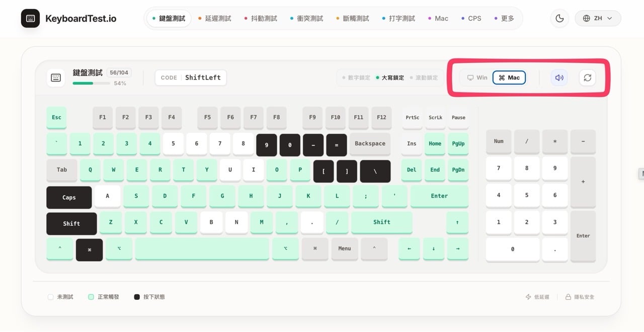Click the dark mode moon icon
Screen dimensions: 644x332
click(559, 18)
